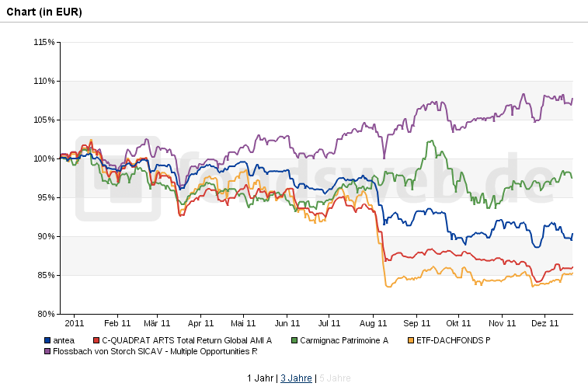Choose the 5 Jahre time range
This screenshot has width=588, height=390.
335,378
